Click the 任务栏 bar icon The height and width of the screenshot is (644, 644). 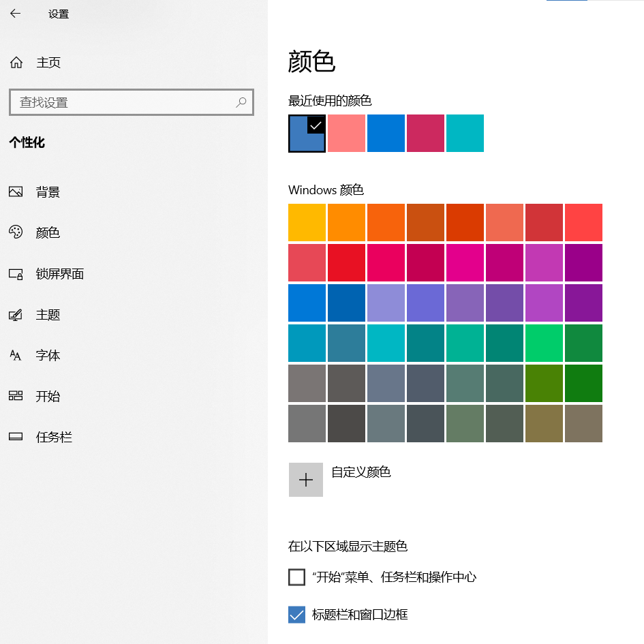[16, 437]
